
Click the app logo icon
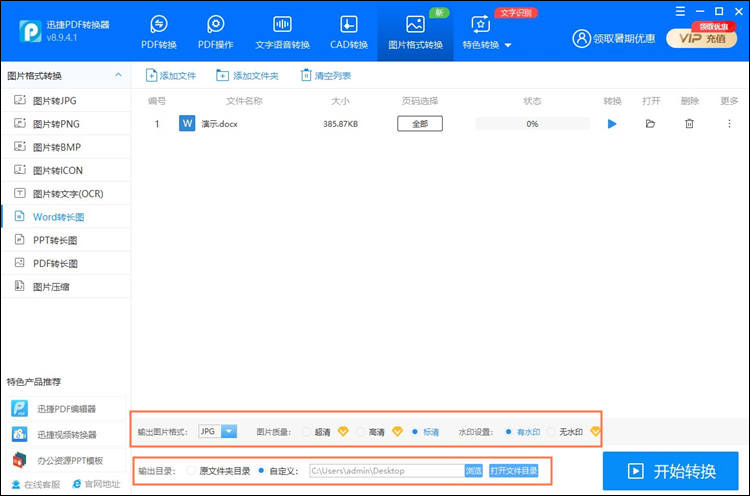pyautogui.click(x=30, y=31)
